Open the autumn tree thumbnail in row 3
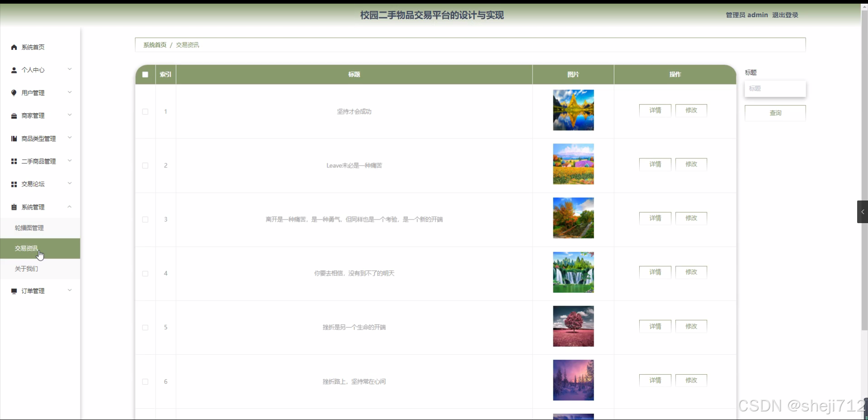The width and height of the screenshot is (868, 420). click(573, 218)
